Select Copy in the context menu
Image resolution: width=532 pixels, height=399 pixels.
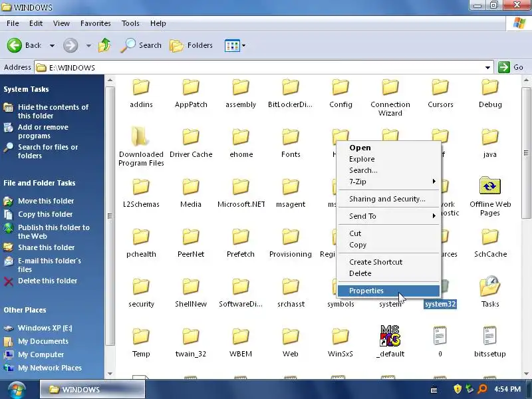click(389, 245)
